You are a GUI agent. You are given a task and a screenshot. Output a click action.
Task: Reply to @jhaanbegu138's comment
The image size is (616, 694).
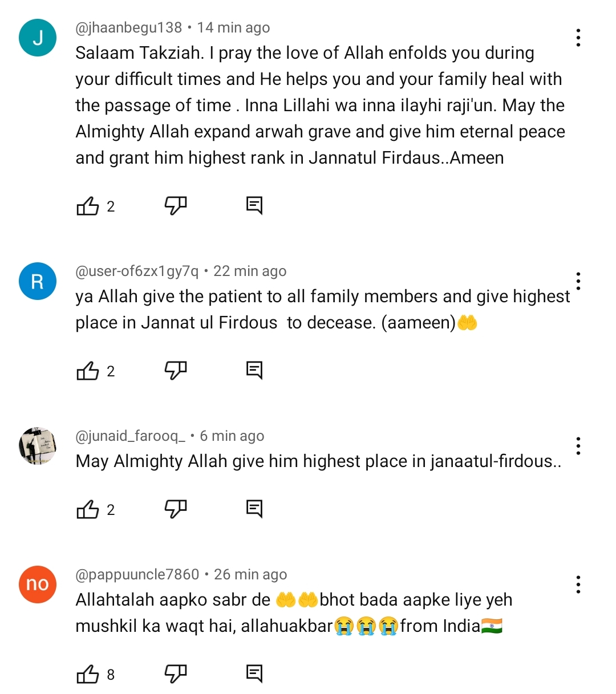coord(254,205)
